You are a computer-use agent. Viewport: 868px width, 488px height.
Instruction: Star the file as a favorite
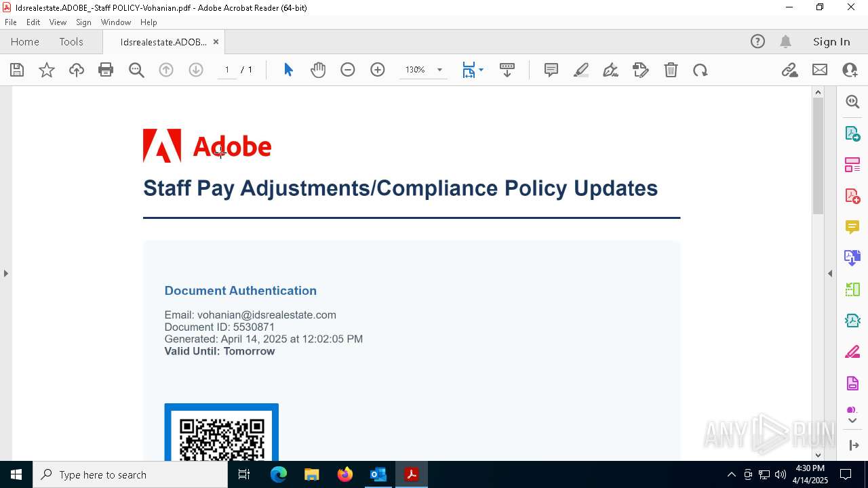[47, 70]
